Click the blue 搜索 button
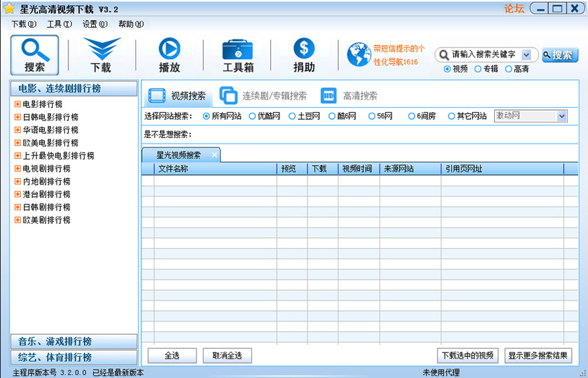The image size is (588, 378). click(560, 55)
